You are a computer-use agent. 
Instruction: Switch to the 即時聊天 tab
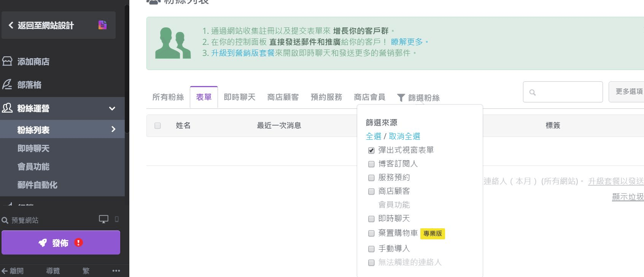coord(239,97)
